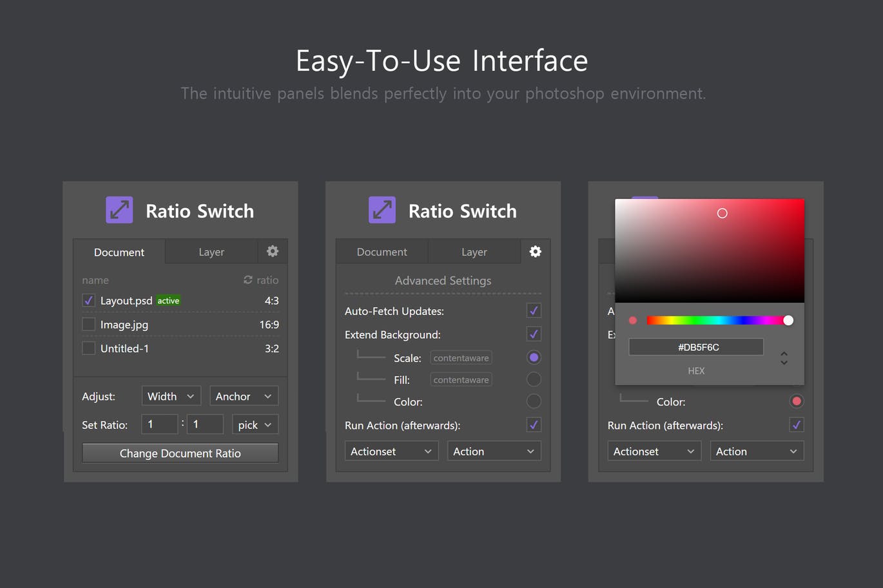Open the Actionset dropdown in the middle panel
The width and height of the screenshot is (883, 588).
(391, 451)
